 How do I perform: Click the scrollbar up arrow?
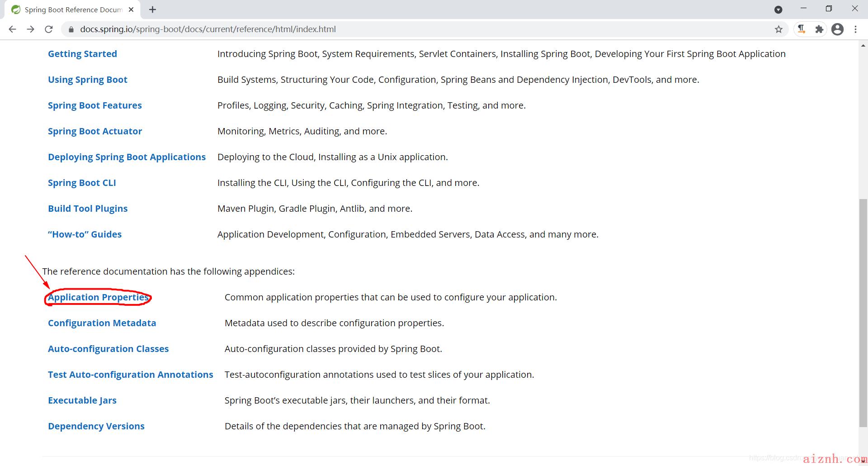click(x=863, y=45)
